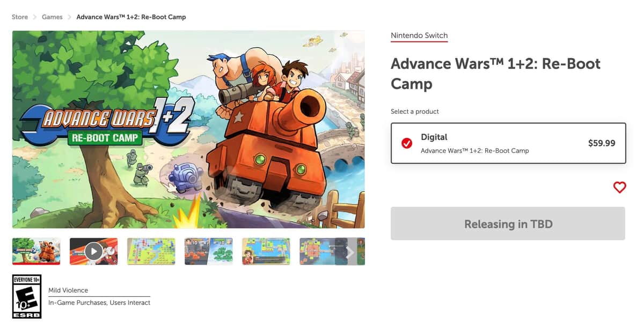644x331 pixels.
Task: Click the main Advance Wars hero image
Action: point(188,129)
